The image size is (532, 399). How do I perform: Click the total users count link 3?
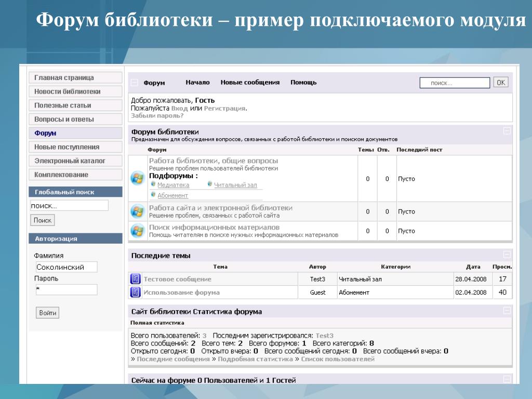[205, 336]
